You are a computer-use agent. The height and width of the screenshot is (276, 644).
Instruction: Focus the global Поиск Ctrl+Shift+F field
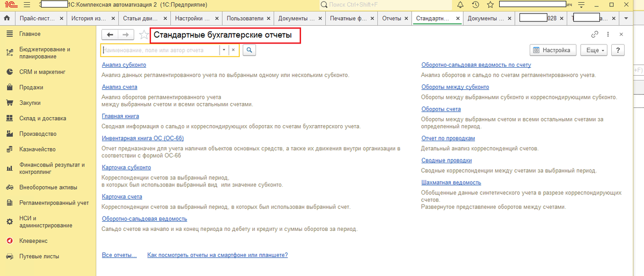point(386,5)
